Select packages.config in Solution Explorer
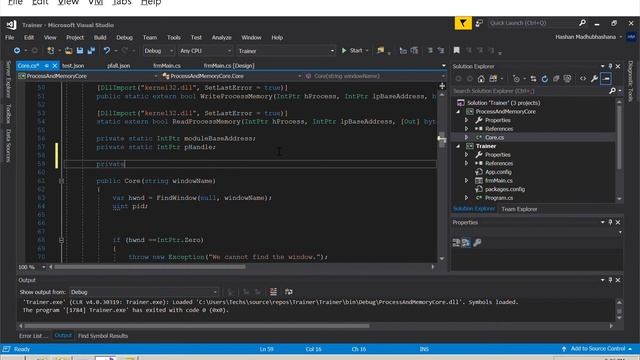 (505, 189)
